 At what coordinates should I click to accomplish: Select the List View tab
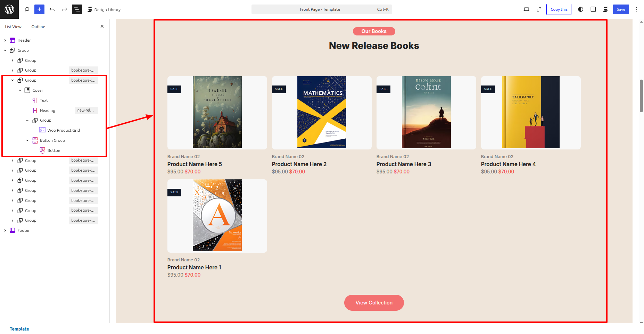[13, 27]
